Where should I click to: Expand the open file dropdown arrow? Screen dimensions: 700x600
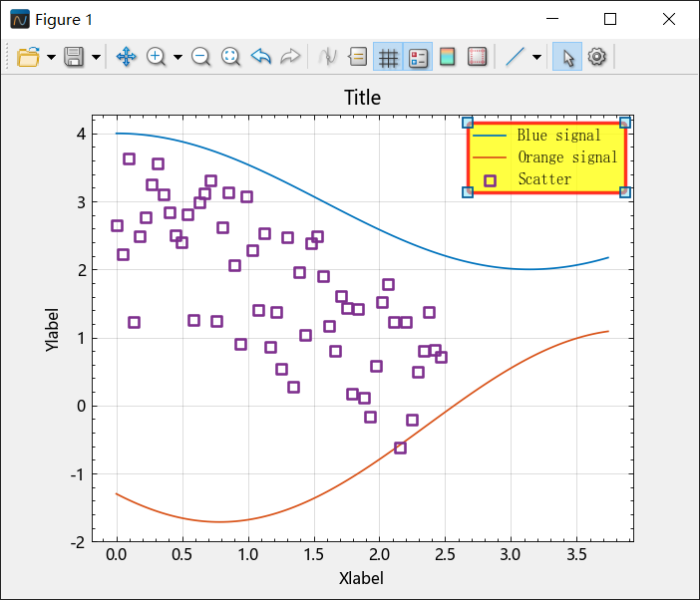[x=51, y=57]
